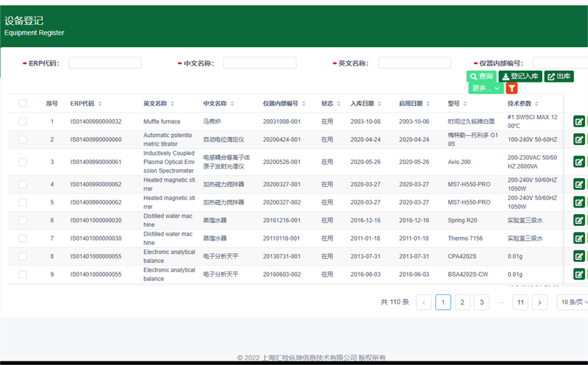Image resolution: width=588 pixels, height=365 pixels.
Task: Click the green 查询 search button
Action: [481, 77]
